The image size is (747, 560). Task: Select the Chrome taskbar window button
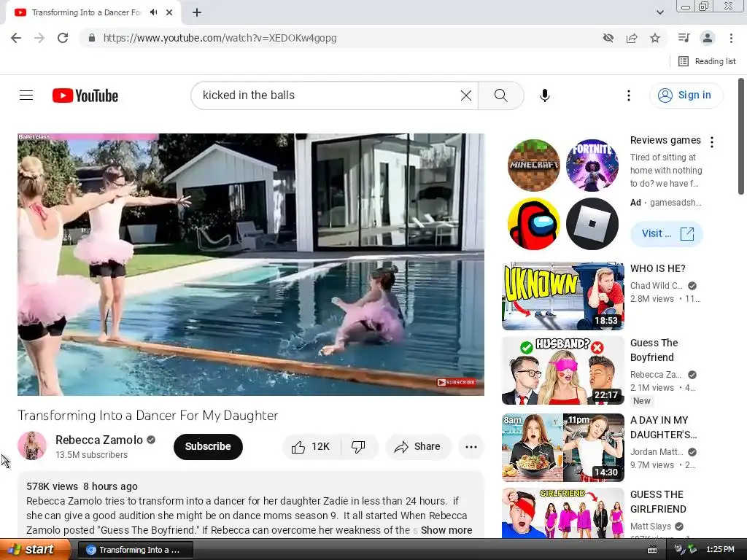(x=135, y=550)
